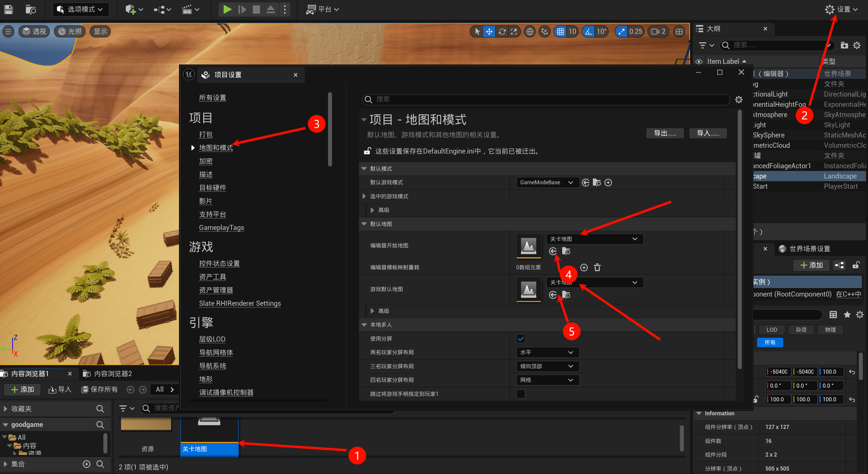Toggle outliner eye visibility column header
Viewport: 868px width, 474px height.
pyautogui.click(x=699, y=61)
